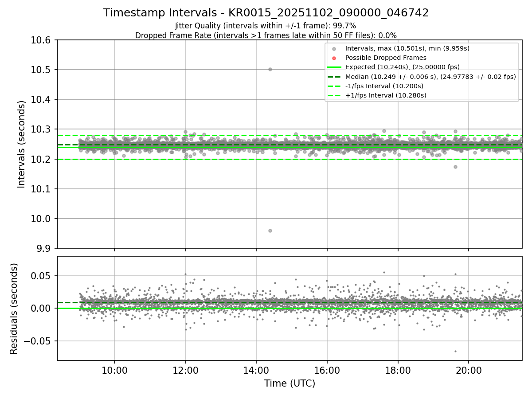Click the '-1/fps Interval (10.200s)' legend entry

pos(384,86)
